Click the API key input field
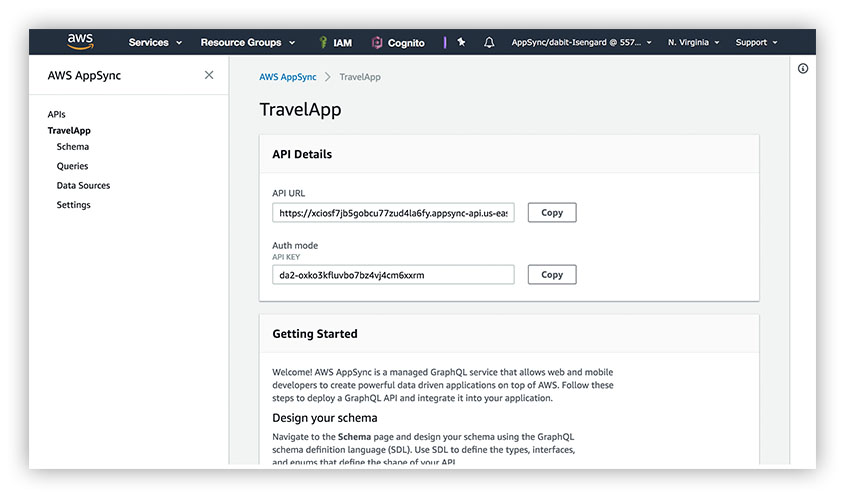The image size is (850, 501). coord(393,274)
